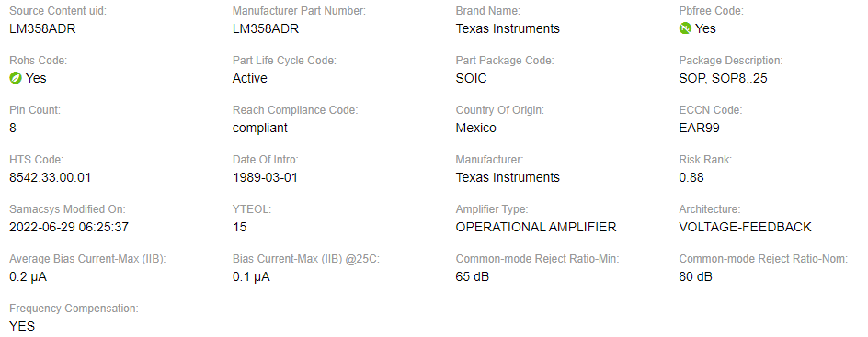The image size is (868, 337).
Task: Click the OPERATIONAL AMPLIFIER amplifier type value
Action: 536,227
